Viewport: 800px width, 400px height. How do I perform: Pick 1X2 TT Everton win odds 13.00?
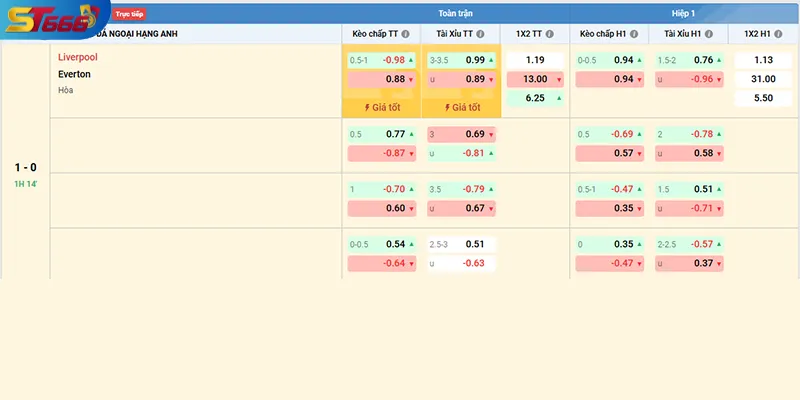click(x=536, y=79)
